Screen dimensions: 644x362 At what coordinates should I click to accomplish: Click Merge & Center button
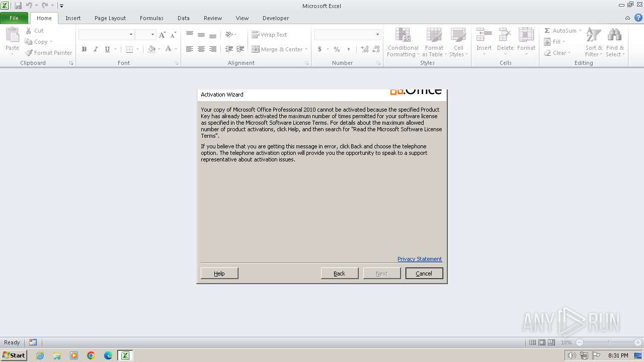[277, 49]
